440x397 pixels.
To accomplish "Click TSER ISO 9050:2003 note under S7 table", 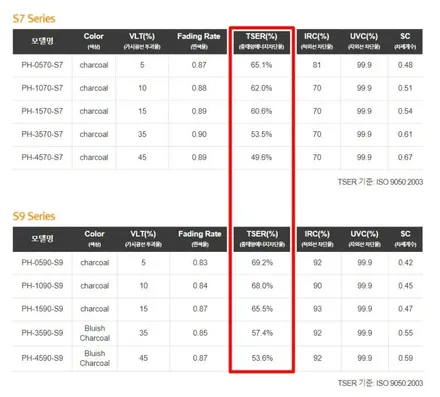I will [x=380, y=182].
